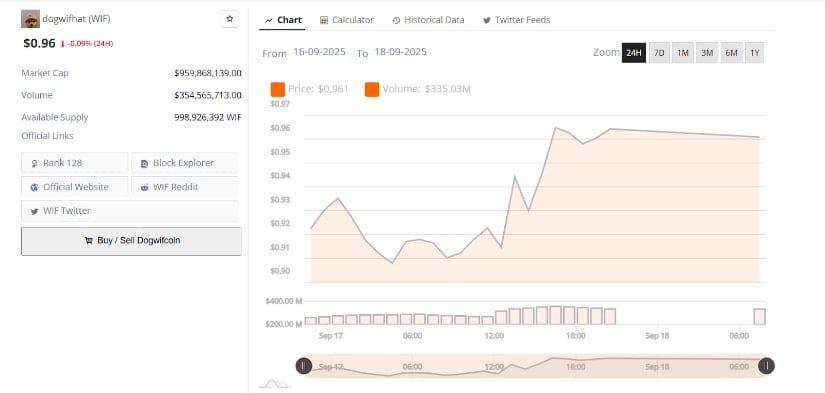Viewport: 825px width, 393px height.
Task: Open the Historical Data tab
Action: click(428, 20)
